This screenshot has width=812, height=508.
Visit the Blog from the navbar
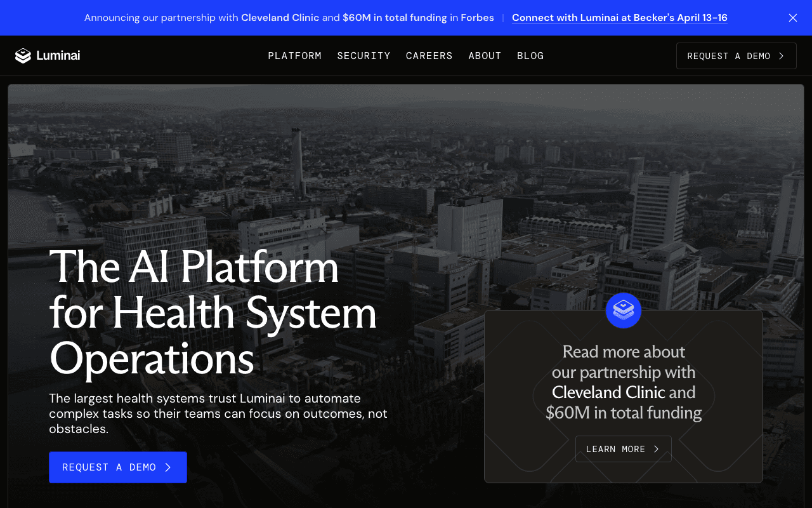point(530,56)
